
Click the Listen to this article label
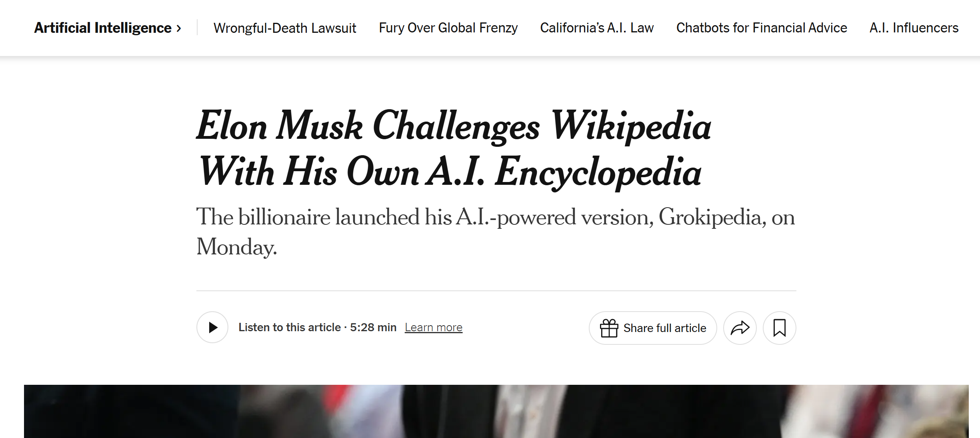tap(290, 328)
